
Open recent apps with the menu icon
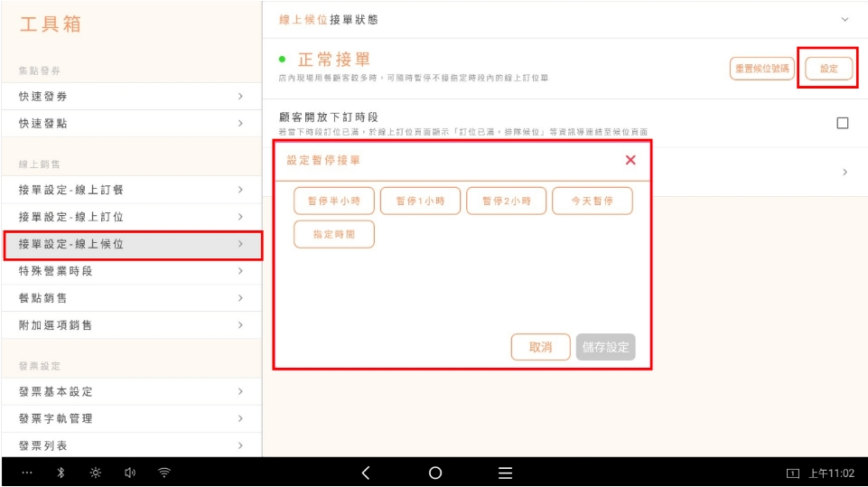point(506,473)
